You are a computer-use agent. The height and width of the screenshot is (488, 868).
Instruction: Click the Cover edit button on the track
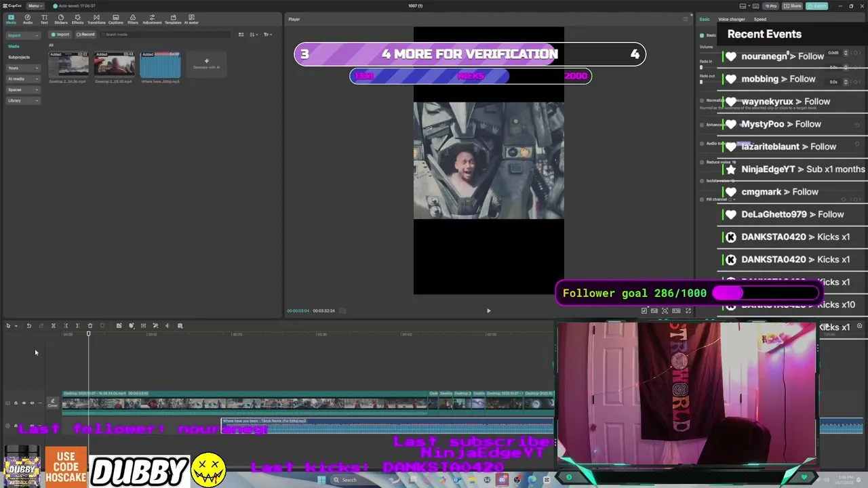(x=53, y=403)
